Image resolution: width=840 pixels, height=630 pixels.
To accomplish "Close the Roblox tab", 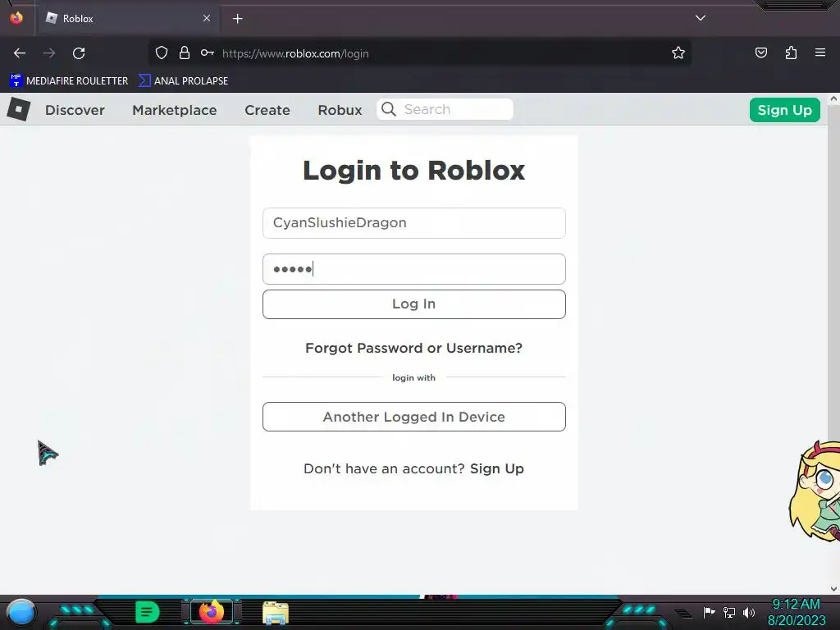I will point(207,18).
